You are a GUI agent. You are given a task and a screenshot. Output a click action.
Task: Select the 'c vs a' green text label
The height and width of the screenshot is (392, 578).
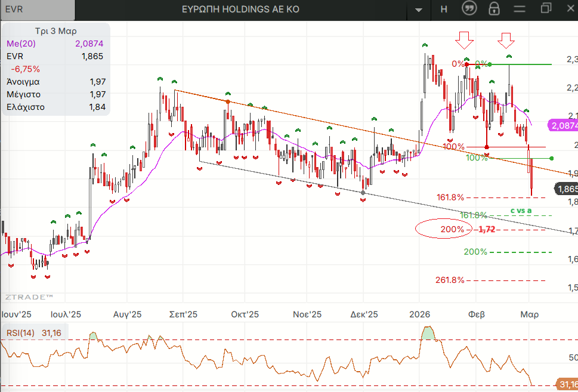pyautogui.click(x=521, y=211)
